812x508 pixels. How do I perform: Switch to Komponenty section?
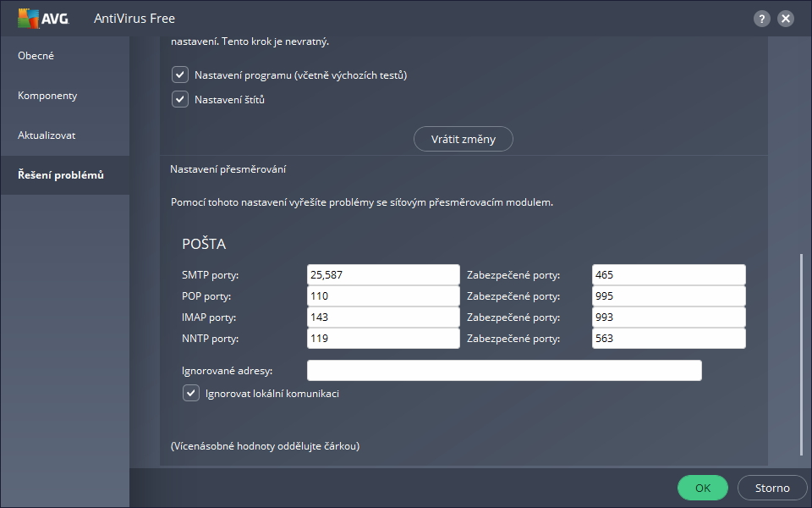click(x=47, y=96)
